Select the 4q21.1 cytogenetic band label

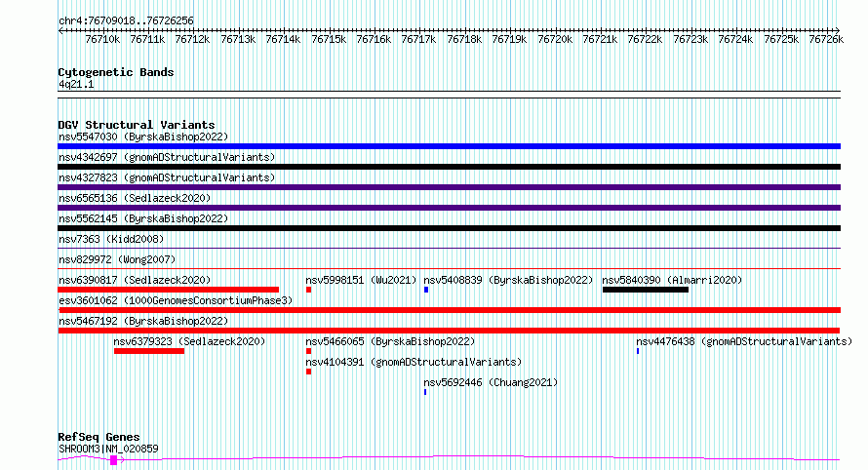[x=76, y=84]
